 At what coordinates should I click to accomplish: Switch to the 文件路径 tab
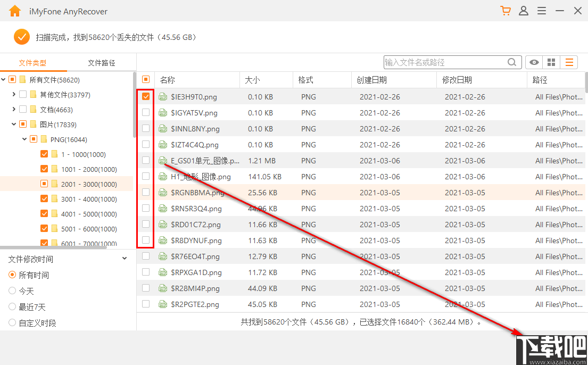101,62
